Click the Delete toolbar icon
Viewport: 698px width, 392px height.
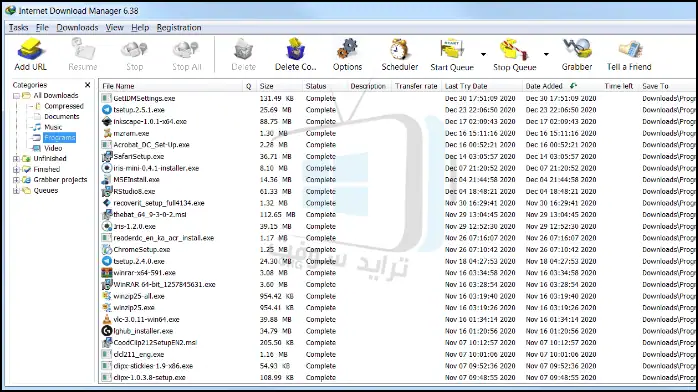tap(243, 49)
